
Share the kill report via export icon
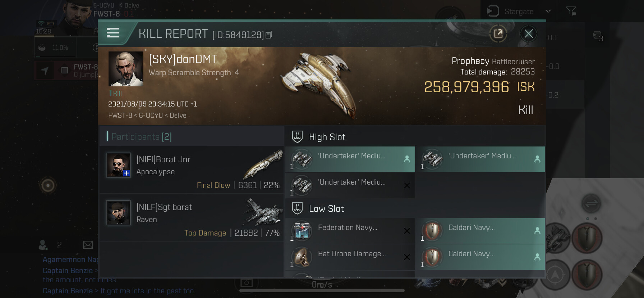(x=498, y=33)
